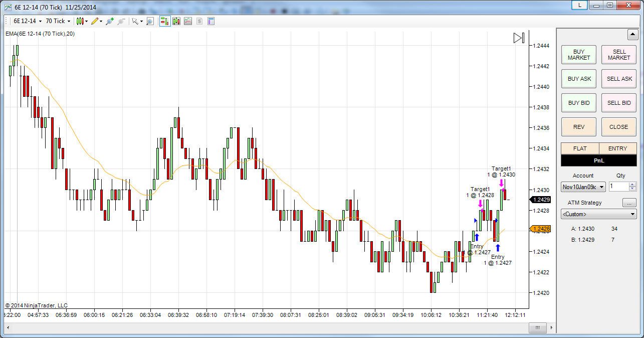644x338 pixels.
Task: Open the chart style candlestick icon
Action: [80, 21]
